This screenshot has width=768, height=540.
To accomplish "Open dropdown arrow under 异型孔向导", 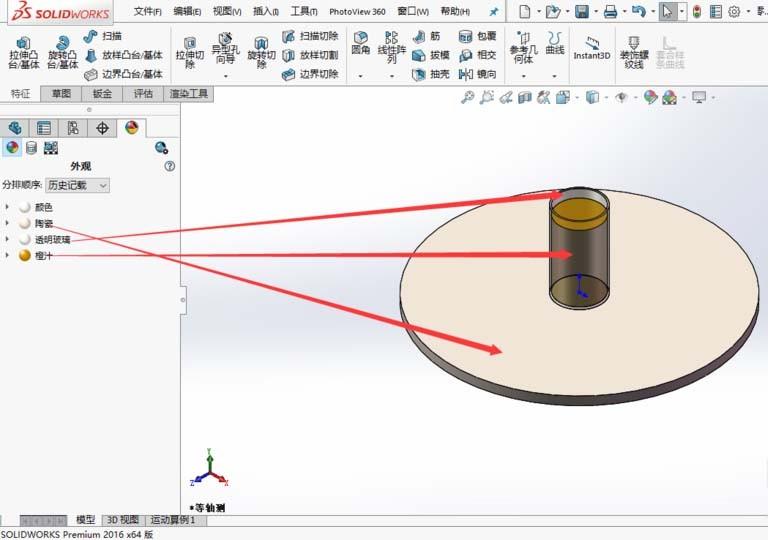I will click(x=225, y=76).
